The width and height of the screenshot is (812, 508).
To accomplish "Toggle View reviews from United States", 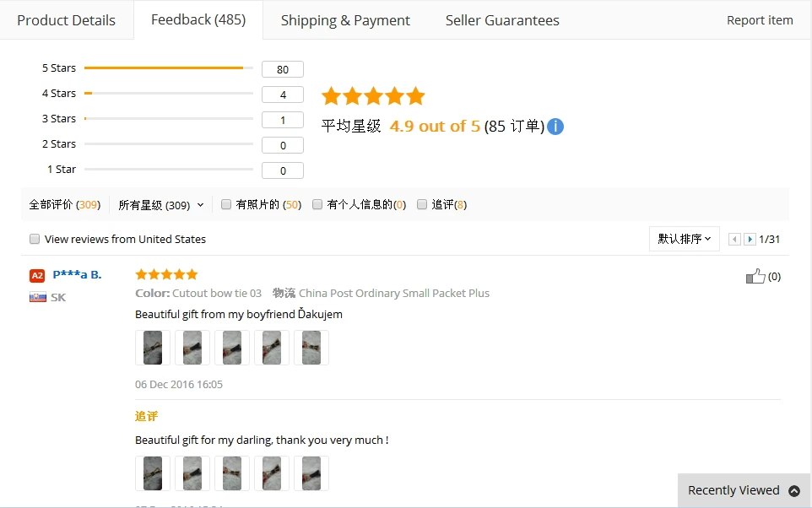I will (x=35, y=239).
